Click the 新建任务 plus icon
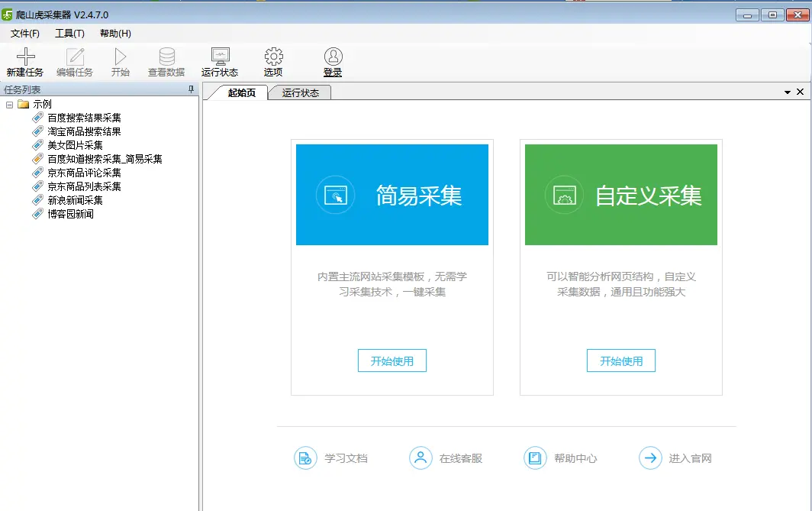The height and width of the screenshot is (511, 812). point(25,56)
